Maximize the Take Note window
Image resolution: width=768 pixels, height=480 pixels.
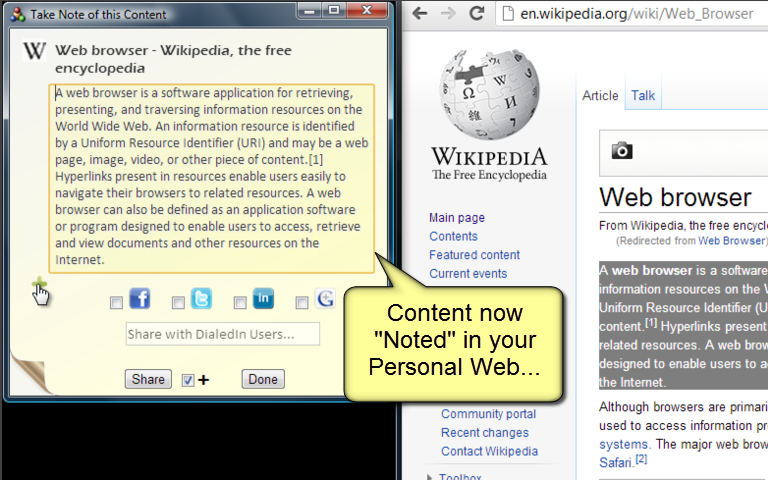click(x=334, y=11)
